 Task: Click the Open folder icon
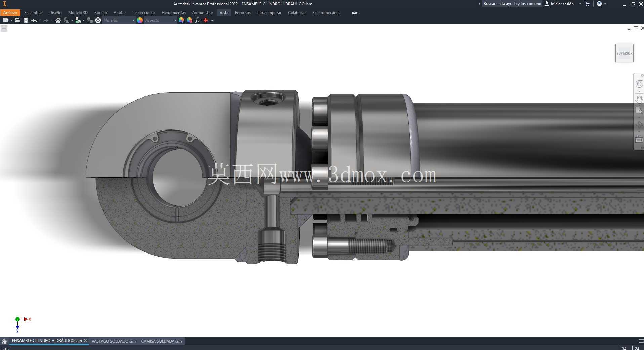coord(17,20)
